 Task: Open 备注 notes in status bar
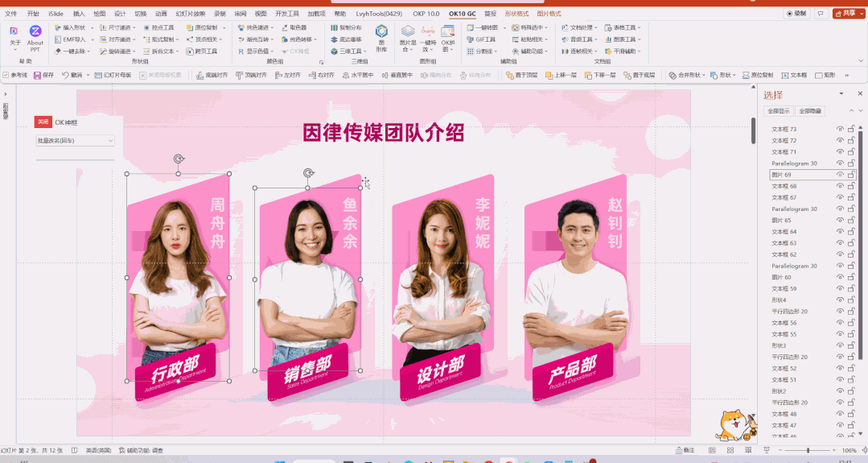pos(685,450)
